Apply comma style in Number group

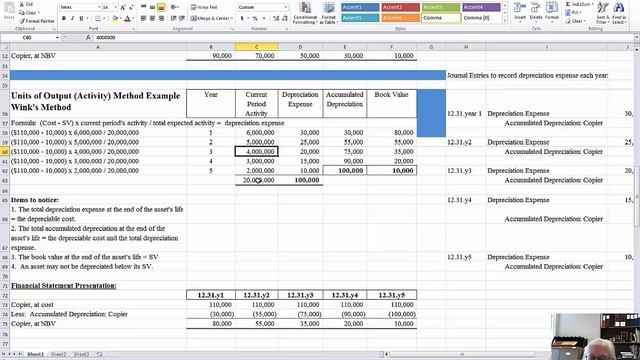click(x=264, y=18)
